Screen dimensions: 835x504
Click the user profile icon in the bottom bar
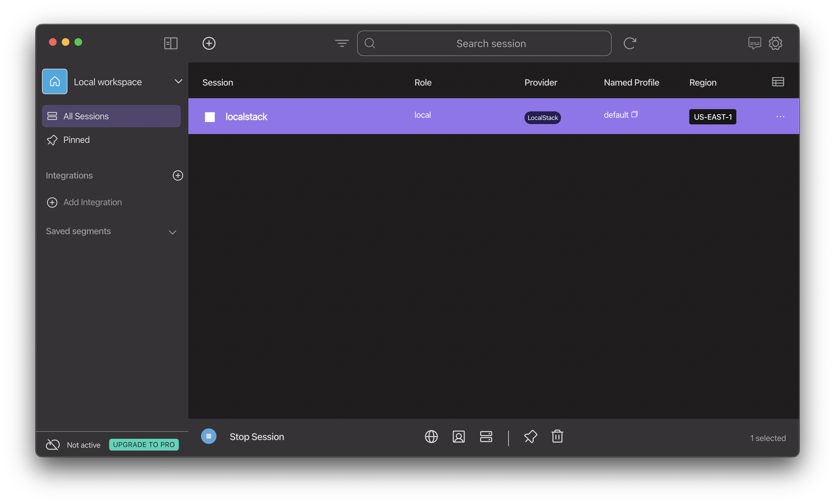(459, 437)
